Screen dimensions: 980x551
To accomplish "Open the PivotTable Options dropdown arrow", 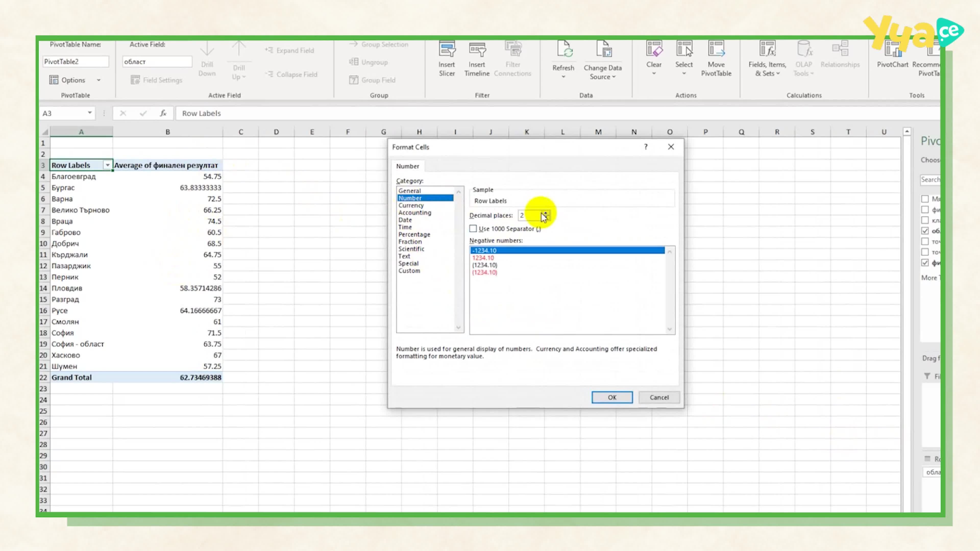I will 99,80.
